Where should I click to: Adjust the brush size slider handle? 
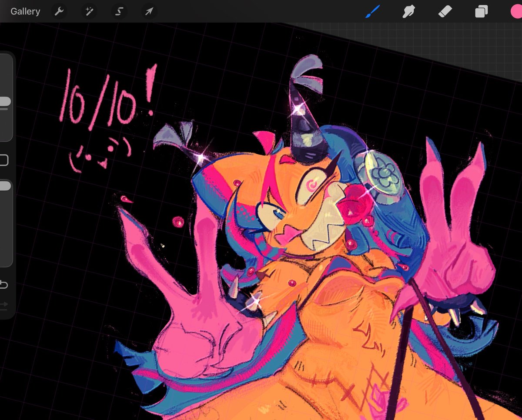pos(4,101)
